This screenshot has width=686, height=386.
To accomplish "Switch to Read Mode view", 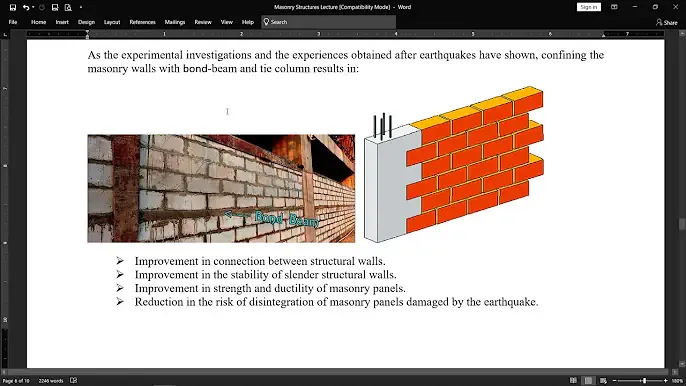I will pyautogui.click(x=573, y=381).
